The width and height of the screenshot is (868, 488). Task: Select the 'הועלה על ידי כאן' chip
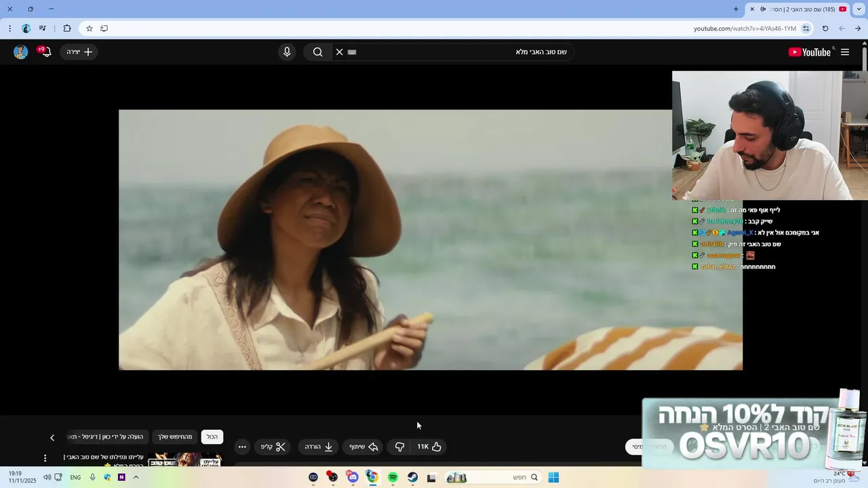click(x=108, y=437)
